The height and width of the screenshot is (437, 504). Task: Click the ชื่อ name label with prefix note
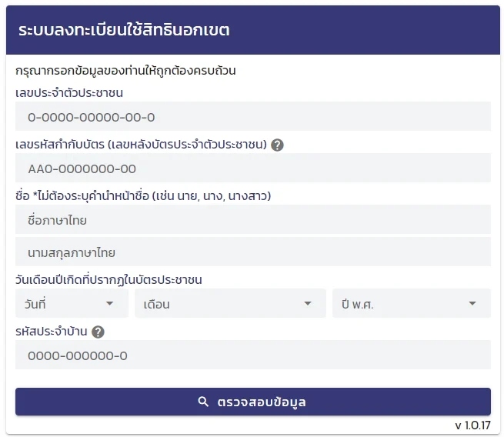click(143, 196)
